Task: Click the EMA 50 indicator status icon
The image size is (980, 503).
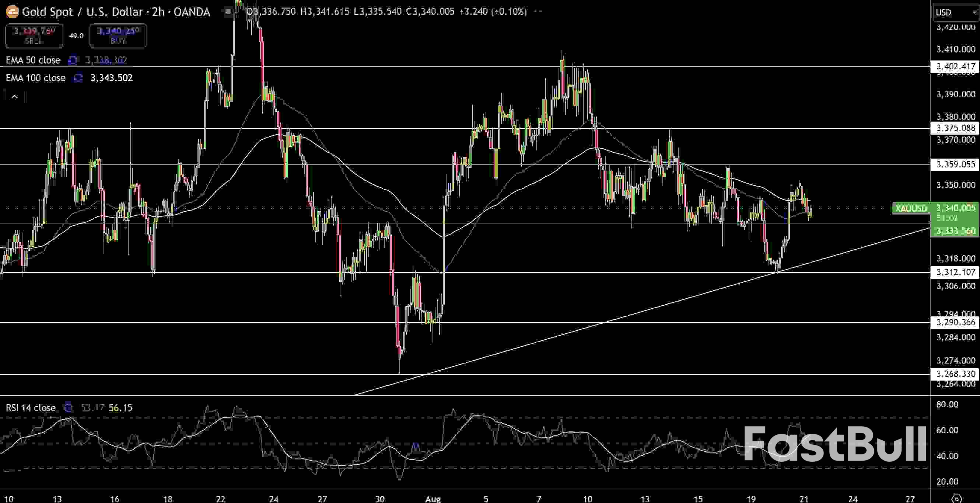Action: [72, 60]
